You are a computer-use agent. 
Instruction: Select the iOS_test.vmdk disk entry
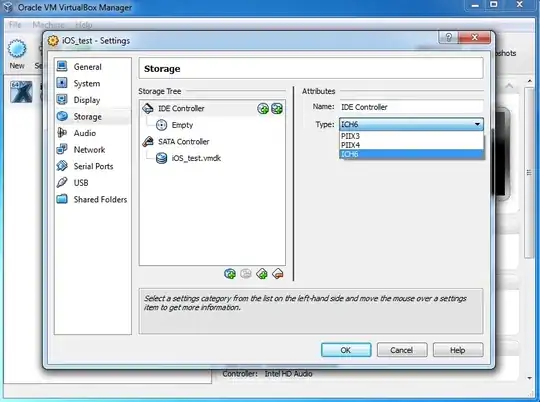[196, 158]
